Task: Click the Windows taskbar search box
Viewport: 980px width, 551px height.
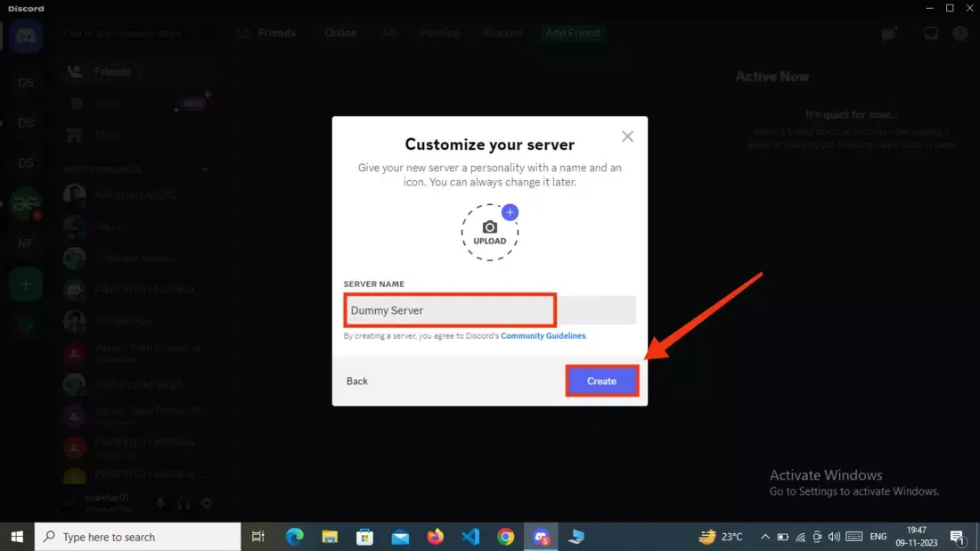Action: click(x=137, y=537)
